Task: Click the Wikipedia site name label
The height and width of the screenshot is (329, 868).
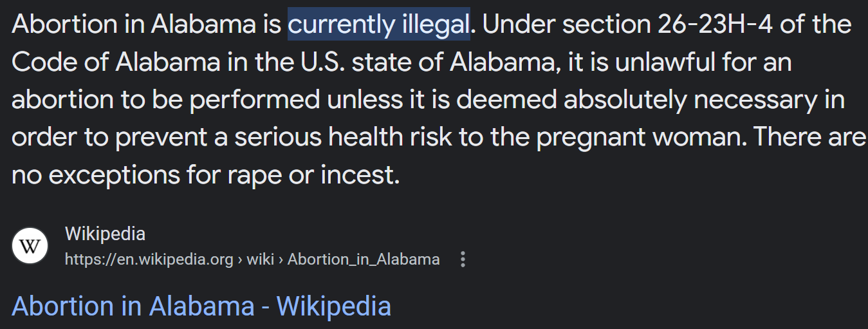Action: pyautogui.click(x=105, y=234)
